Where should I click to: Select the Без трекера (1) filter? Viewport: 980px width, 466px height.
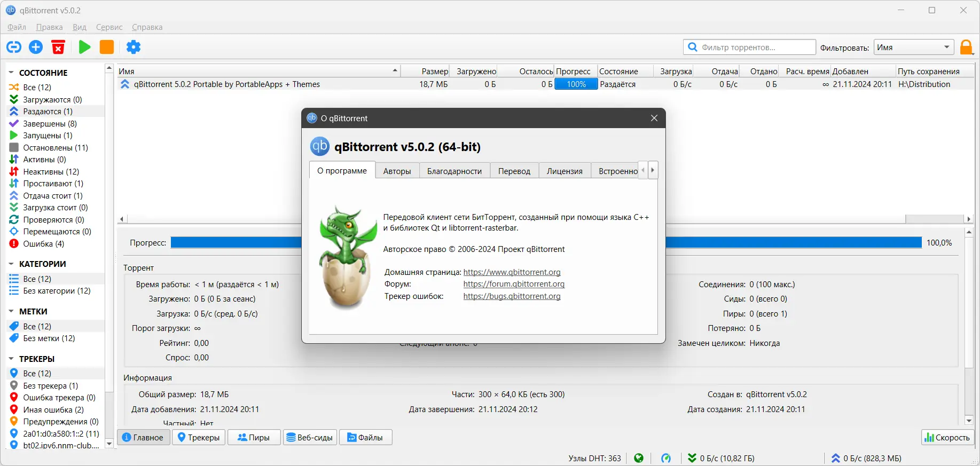[50, 385]
